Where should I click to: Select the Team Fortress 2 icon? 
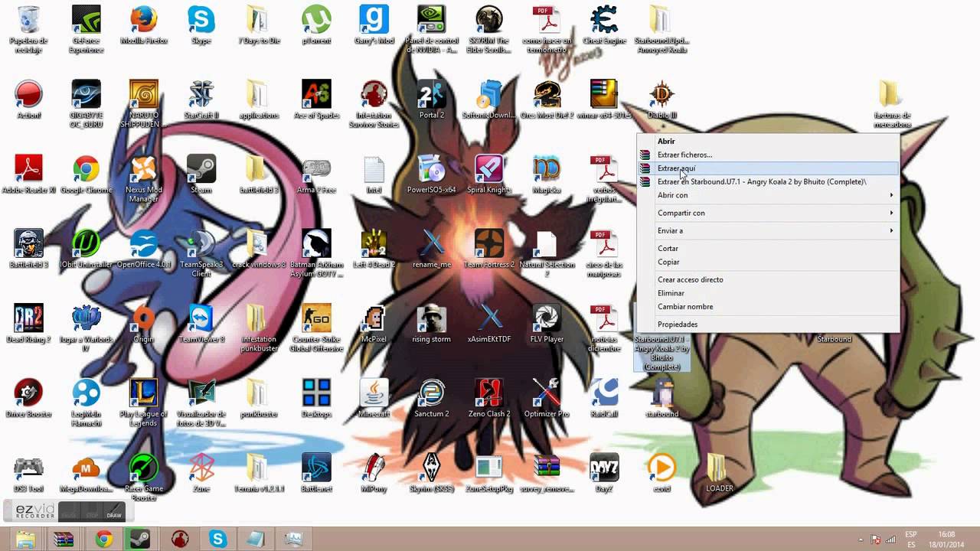pos(488,249)
